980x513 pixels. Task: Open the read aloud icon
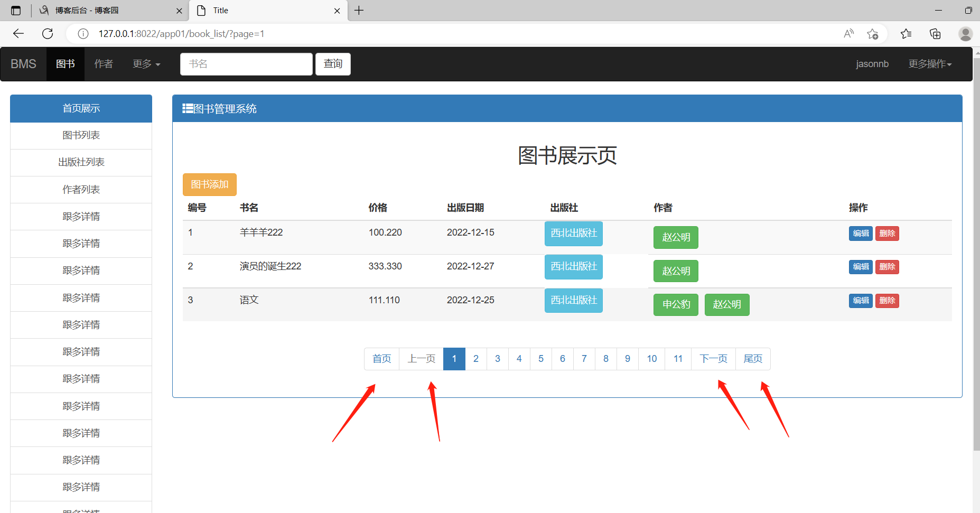[x=848, y=34]
